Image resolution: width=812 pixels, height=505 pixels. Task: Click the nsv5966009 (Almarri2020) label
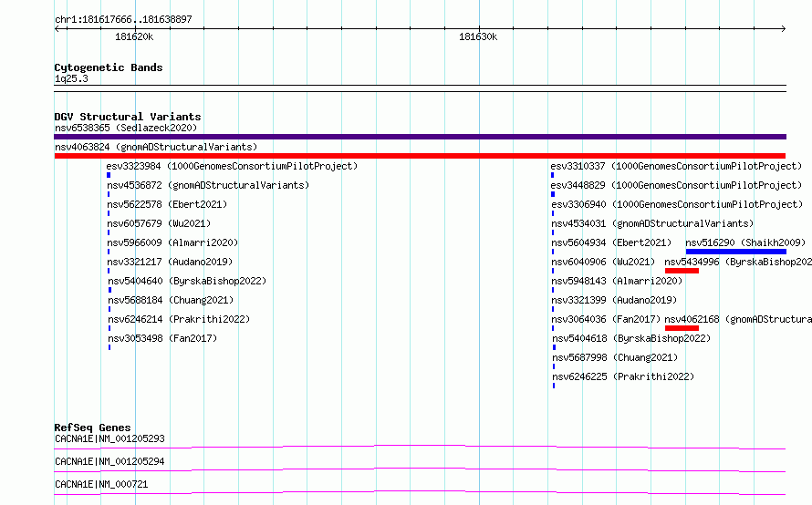[172, 242]
